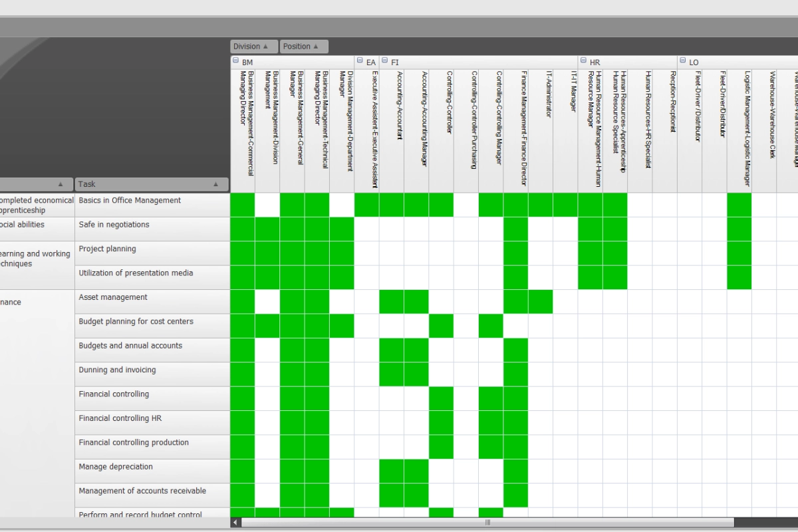Collapse the HR division group icon
This screenshot has height=532, width=798.
point(583,61)
